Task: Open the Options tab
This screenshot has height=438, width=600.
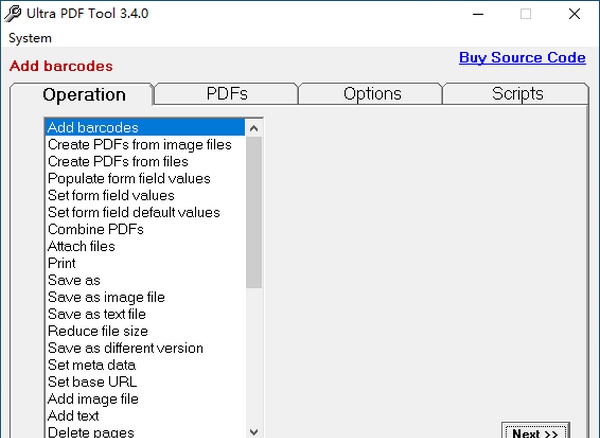Action: 372,94
